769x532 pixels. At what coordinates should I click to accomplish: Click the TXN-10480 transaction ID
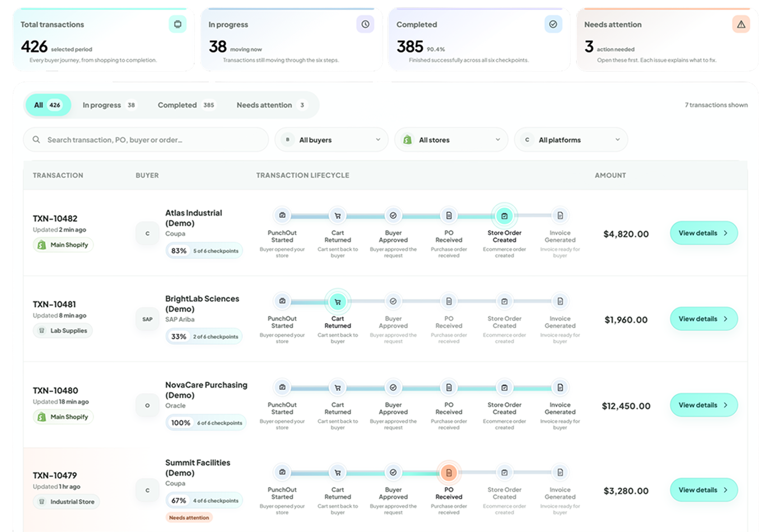(x=55, y=390)
